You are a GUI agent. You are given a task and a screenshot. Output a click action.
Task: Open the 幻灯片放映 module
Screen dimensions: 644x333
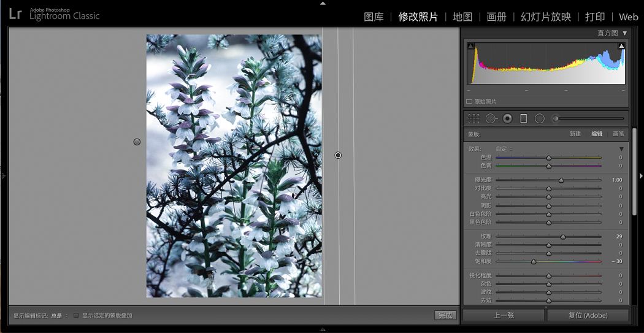click(x=546, y=17)
